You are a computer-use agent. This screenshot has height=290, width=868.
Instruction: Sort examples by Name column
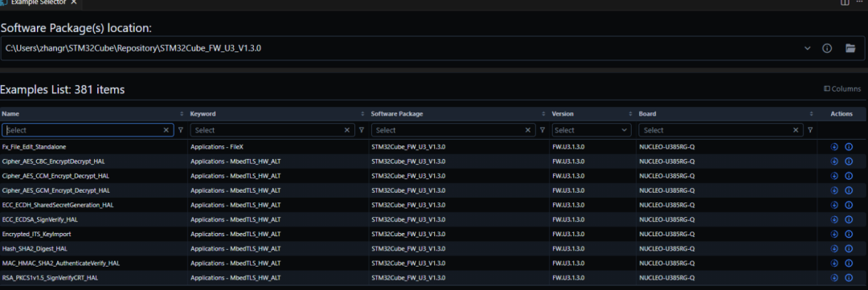[182, 113]
